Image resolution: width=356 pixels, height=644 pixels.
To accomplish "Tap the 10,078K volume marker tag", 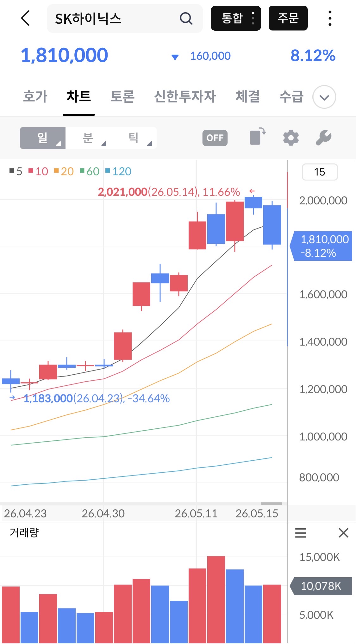I will pos(321,586).
